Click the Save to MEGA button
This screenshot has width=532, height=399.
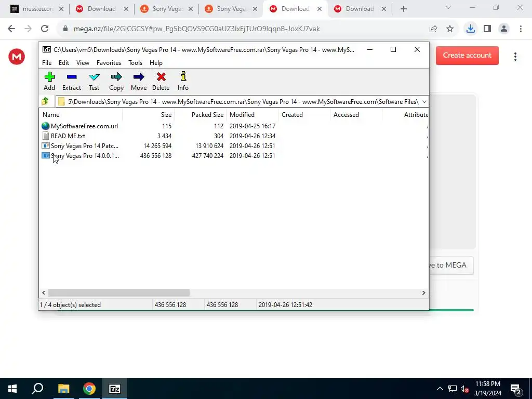tap(451, 265)
